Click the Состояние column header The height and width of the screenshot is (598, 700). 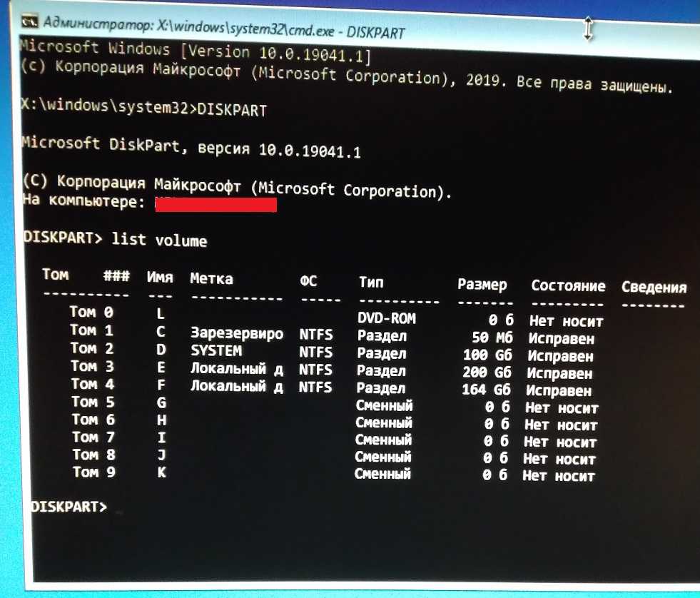coord(568,286)
